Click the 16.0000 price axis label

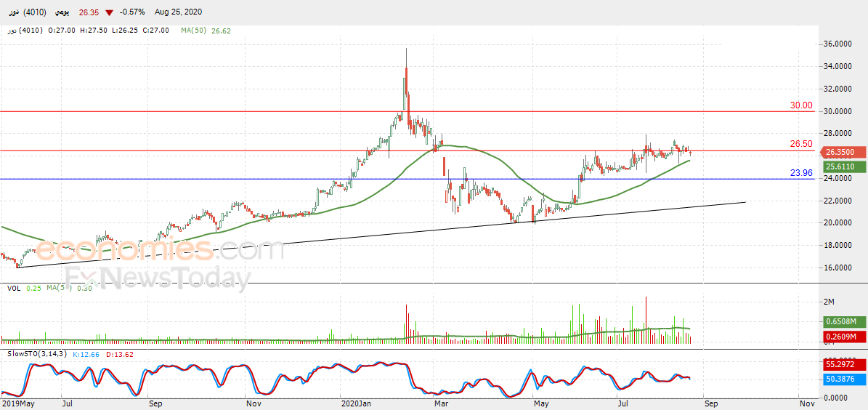tap(839, 268)
